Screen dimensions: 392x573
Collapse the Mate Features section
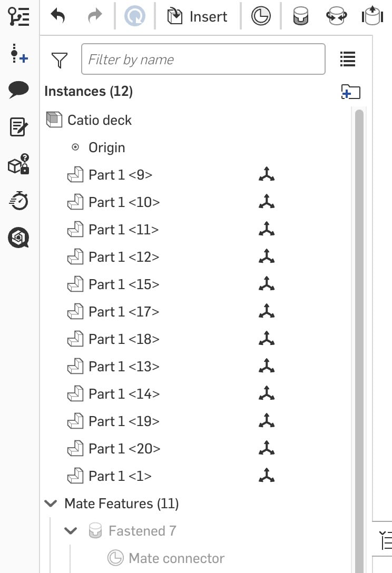point(51,503)
